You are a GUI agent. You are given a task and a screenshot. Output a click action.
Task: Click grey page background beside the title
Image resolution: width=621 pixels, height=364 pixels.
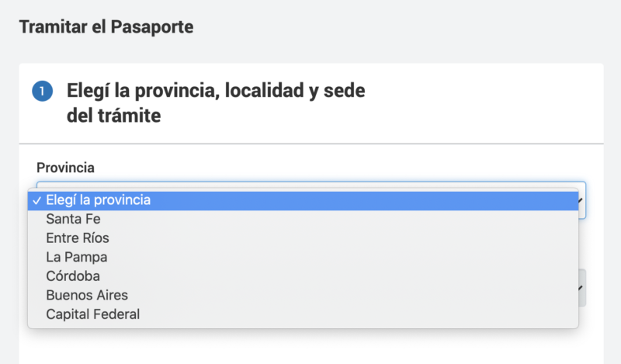click(x=396, y=28)
